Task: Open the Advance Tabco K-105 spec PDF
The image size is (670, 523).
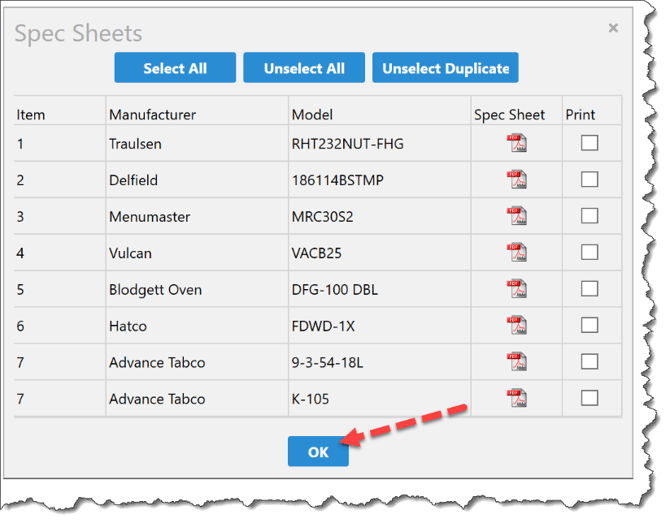Action: [x=517, y=398]
